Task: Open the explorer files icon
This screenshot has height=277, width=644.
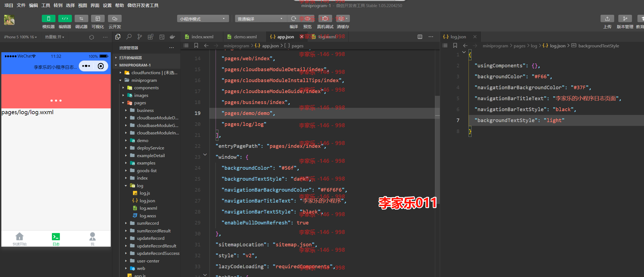Action: coord(118,37)
